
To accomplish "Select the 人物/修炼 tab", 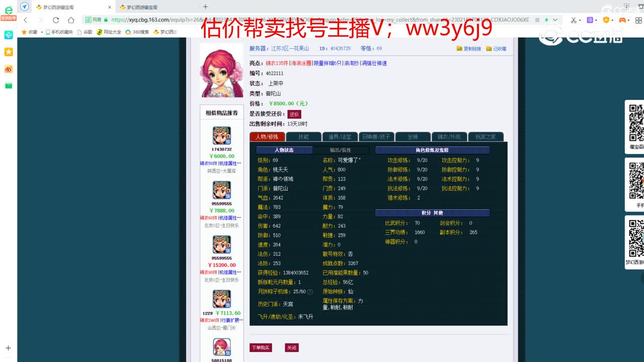I will (x=267, y=137).
